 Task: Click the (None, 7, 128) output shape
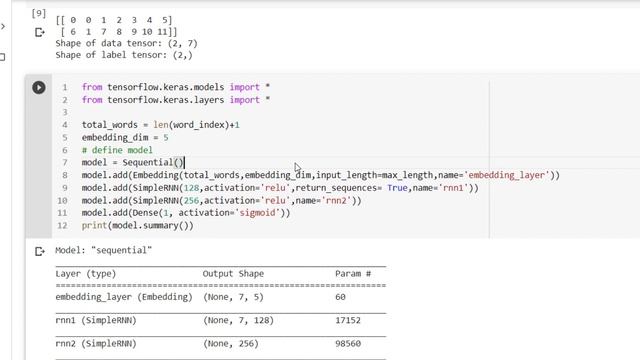tap(238, 320)
